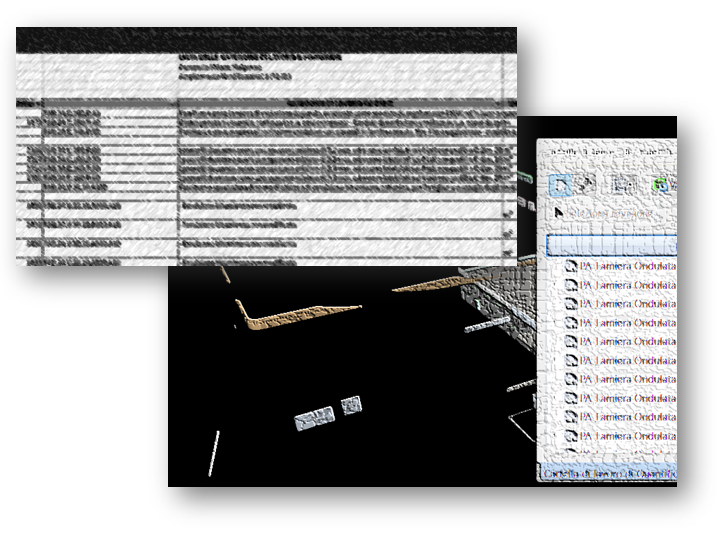Click the green refresh icon in panel toolbar

pyautogui.click(x=661, y=185)
